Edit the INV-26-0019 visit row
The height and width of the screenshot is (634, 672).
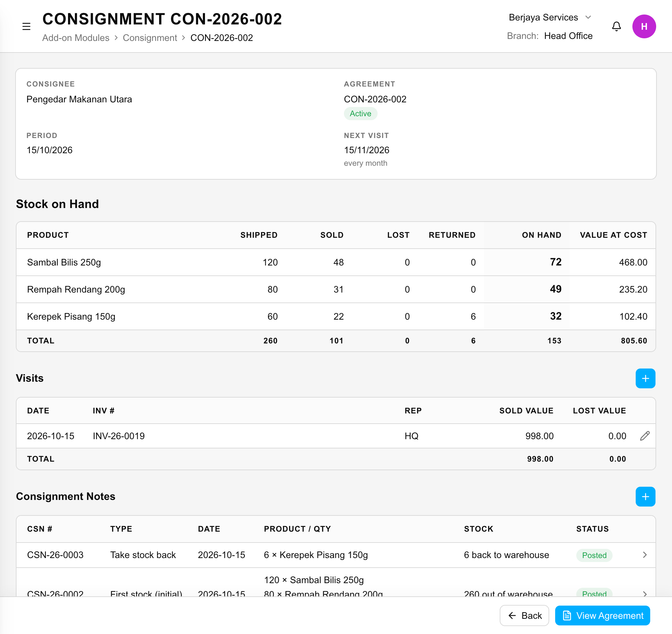pos(645,436)
